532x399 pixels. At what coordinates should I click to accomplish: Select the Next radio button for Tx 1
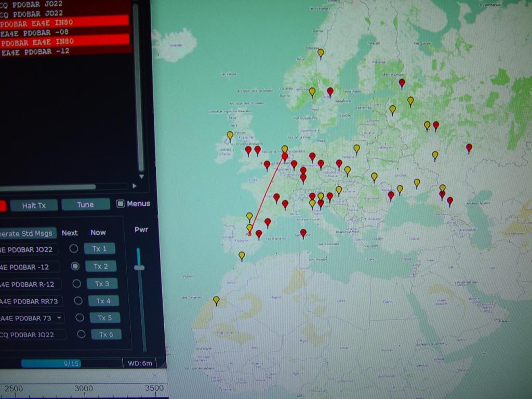coord(74,249)
